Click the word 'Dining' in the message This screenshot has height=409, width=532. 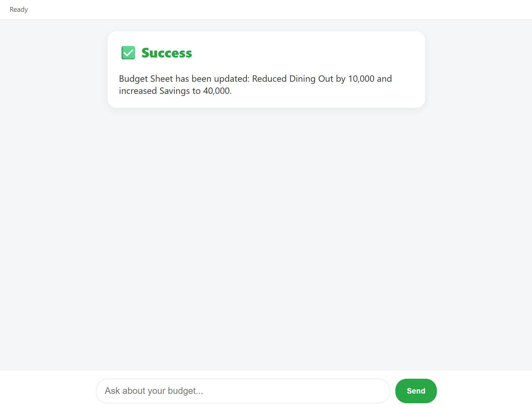click(x=302, y=79)
